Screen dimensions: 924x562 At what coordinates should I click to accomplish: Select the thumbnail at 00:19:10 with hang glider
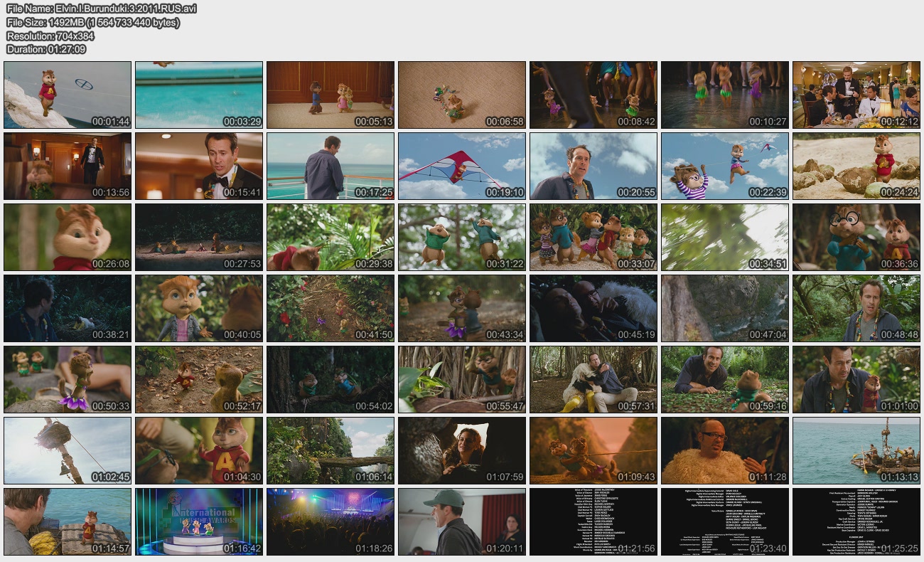[462, 166]
